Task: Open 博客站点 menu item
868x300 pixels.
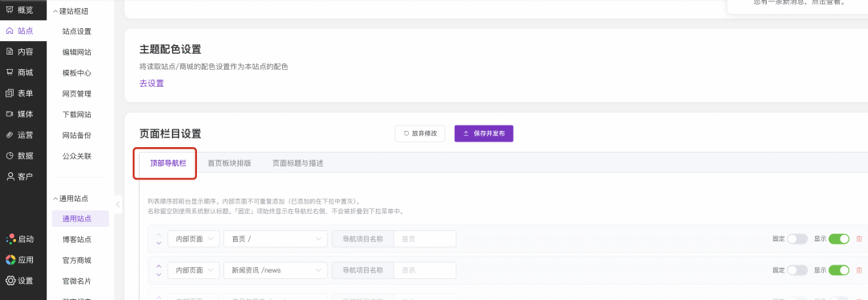Action: (x=77, y=240)
